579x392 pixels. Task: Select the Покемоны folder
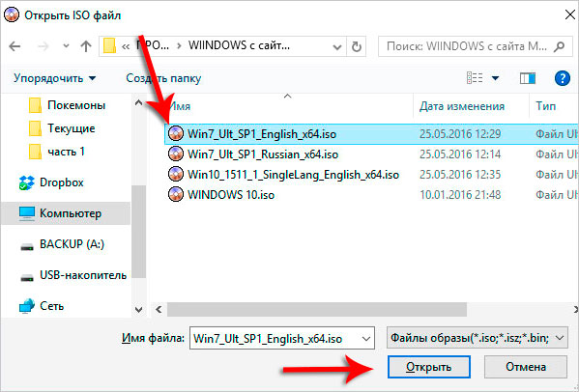pos(67,105)
